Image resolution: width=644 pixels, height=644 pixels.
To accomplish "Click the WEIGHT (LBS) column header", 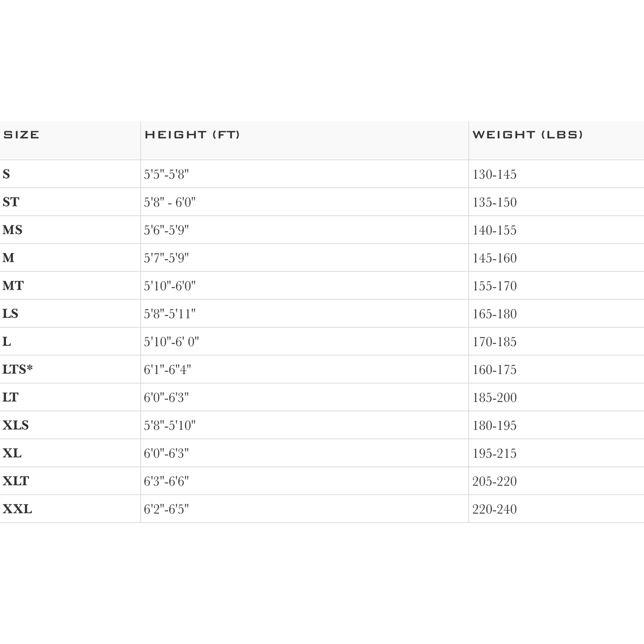I will pos(528,135).
